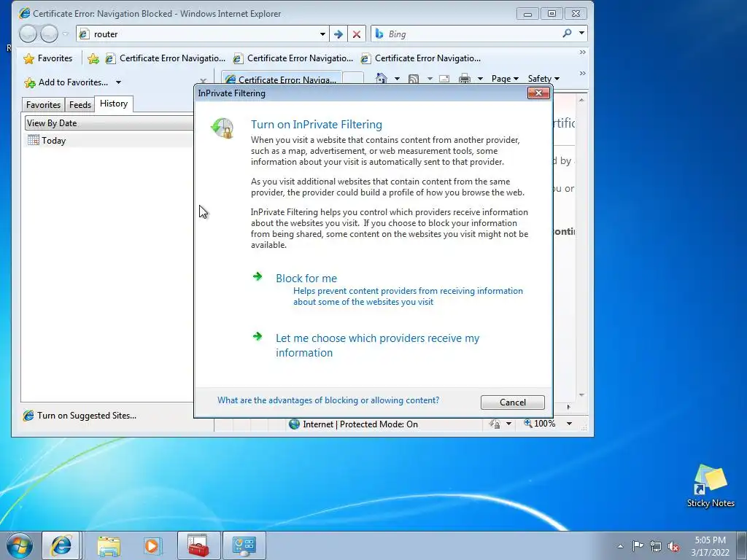Open second Certificate Error favorites bar link
The width and height of the screenshot is (747, 560).
click(293, 58)
